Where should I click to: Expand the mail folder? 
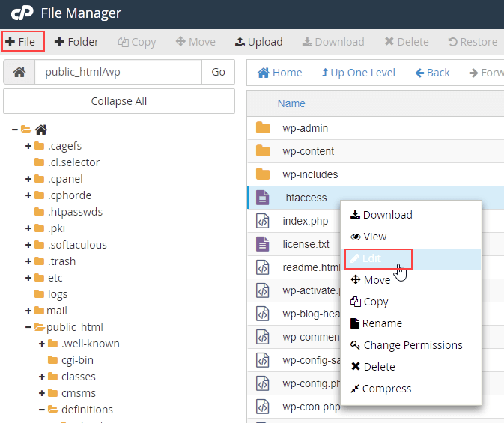(x=28, y=311)
